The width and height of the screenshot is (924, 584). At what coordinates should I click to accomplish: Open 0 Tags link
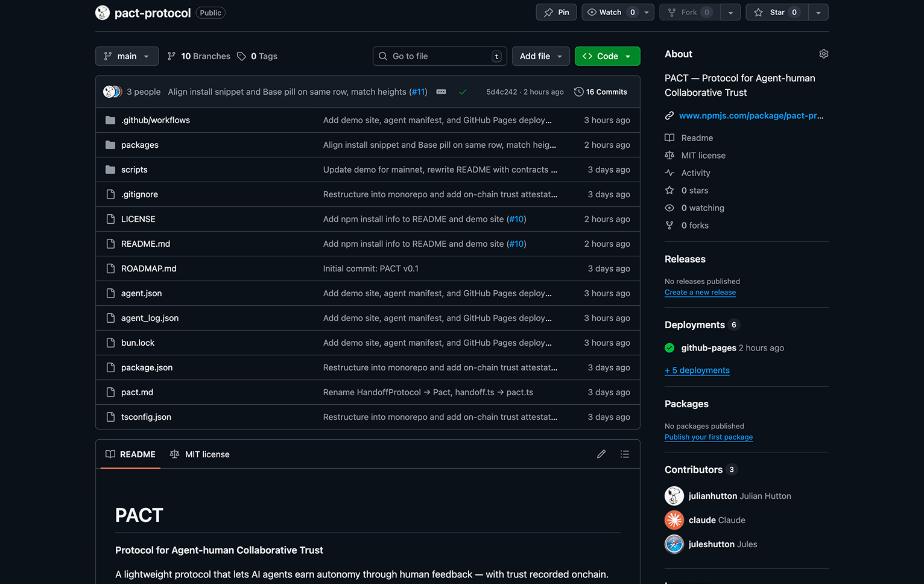tap(258, 56)
